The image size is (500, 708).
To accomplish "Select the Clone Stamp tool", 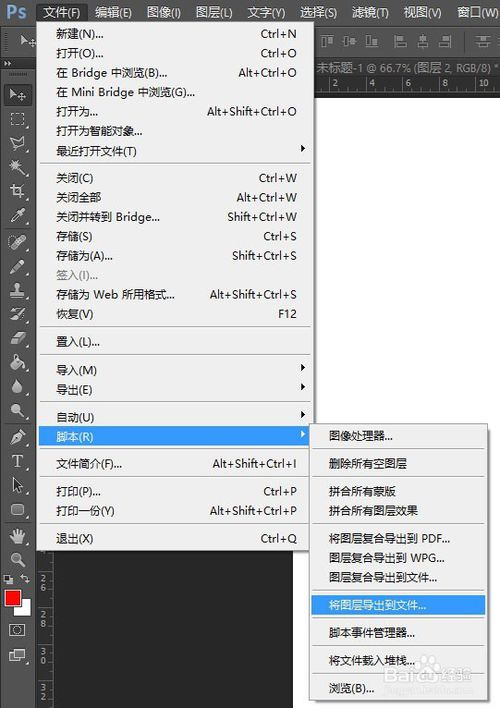I will [18, 290].
